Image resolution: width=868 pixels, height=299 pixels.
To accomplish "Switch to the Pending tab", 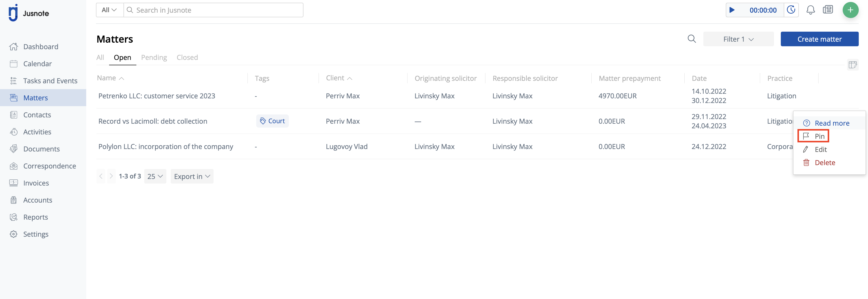I will (x=154, y=57).
